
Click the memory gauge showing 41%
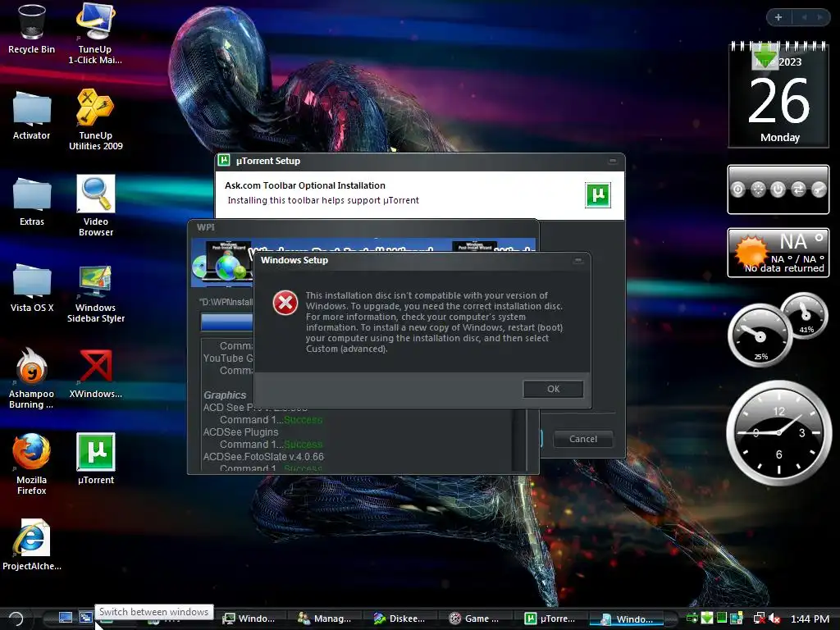tap(805, 315)
